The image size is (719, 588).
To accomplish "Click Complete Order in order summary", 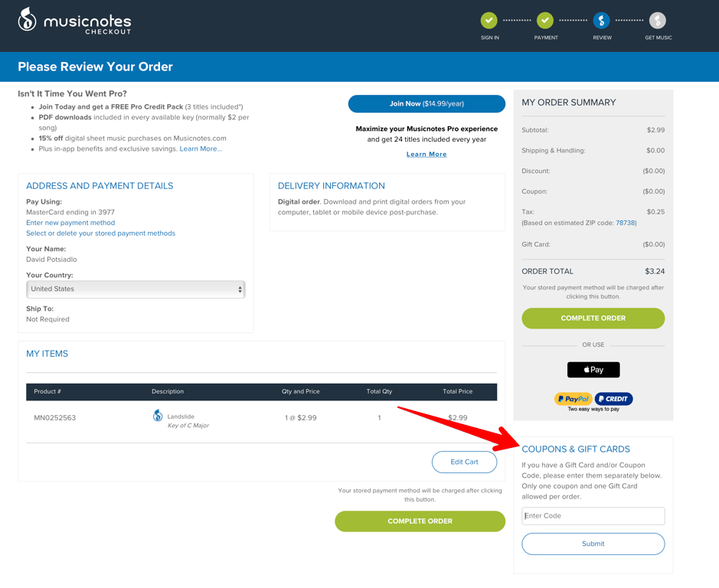I will (x=593, y=318).
